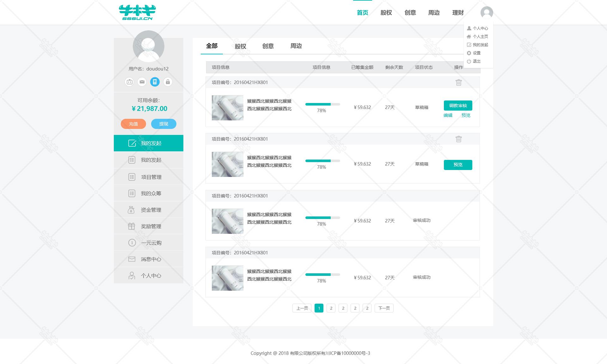
Task: Open 我的众筹 in the sidebar
Action: [149, 193]
